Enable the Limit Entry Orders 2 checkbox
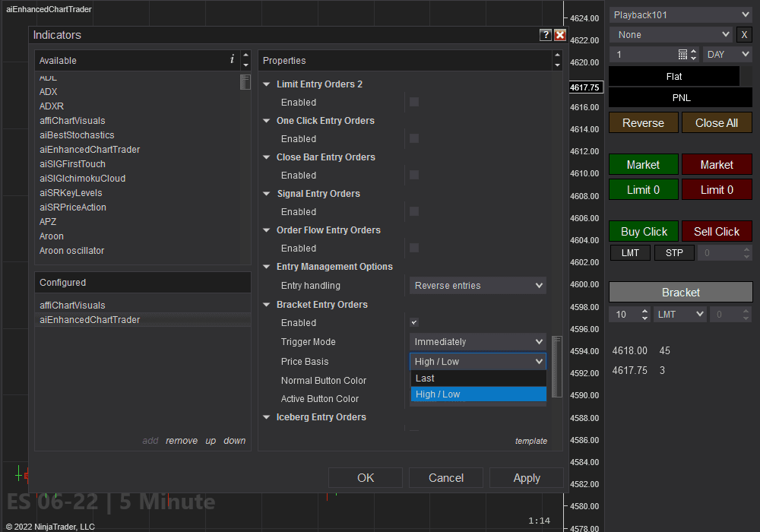Viewport: 760px width, 532px height. tap(413, 102)
